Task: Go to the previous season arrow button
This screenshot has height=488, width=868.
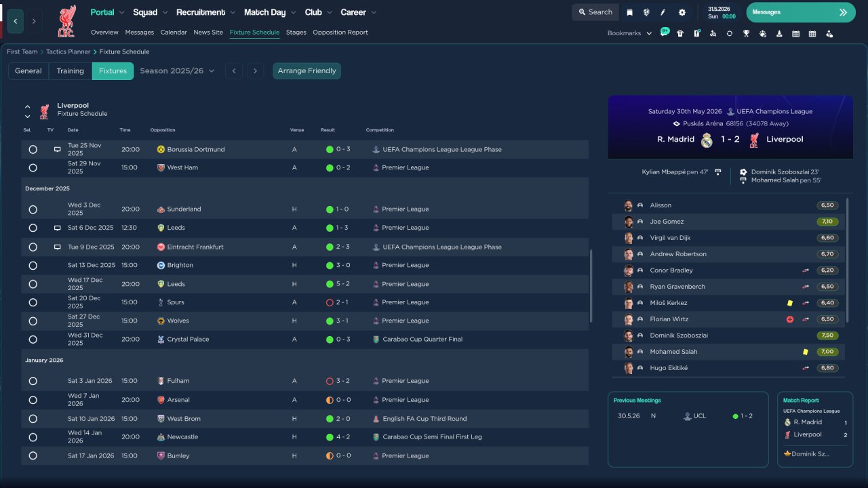Action: click(x=234, y=71)
